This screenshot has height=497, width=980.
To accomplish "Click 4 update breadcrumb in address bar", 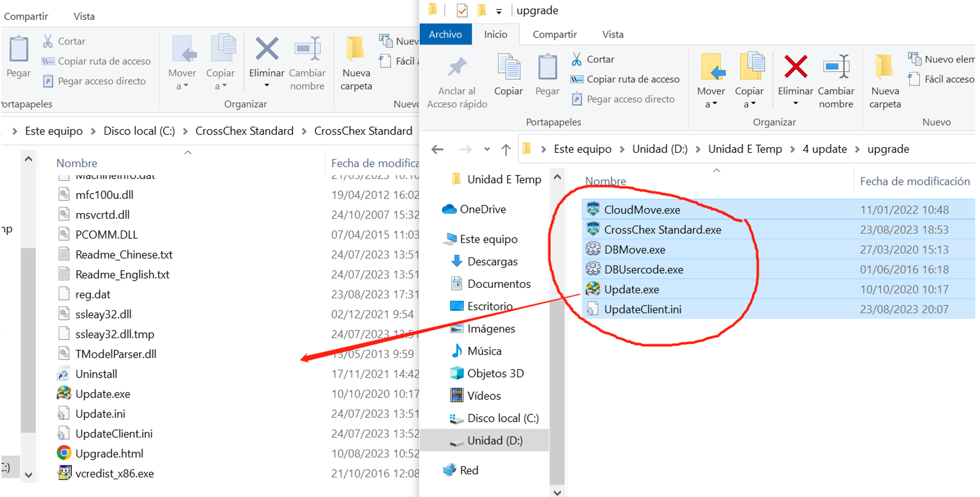I will (x=825, y=149).
